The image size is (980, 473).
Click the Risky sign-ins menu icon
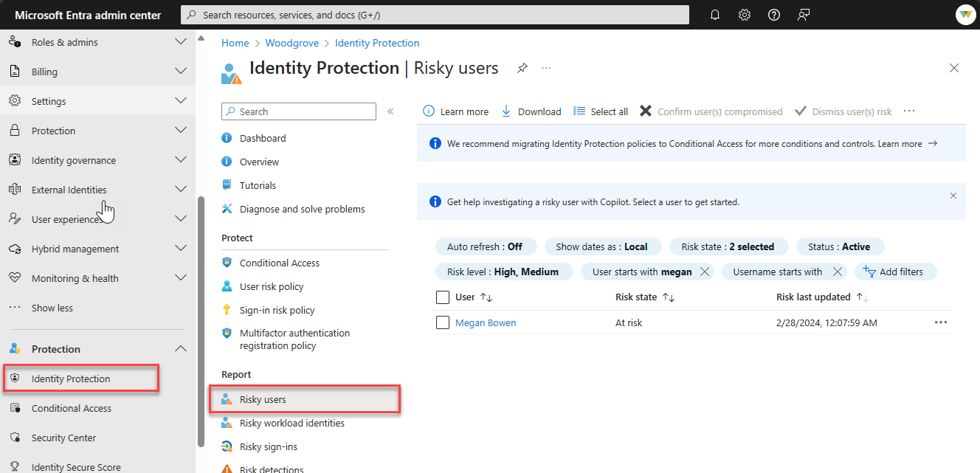pos(227,446)
